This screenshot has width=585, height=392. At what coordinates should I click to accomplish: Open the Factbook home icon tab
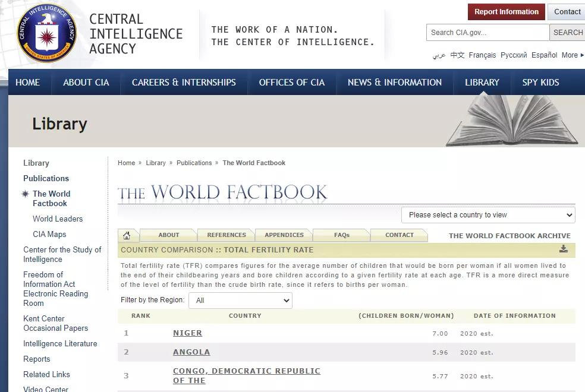(x=127, y=235)
